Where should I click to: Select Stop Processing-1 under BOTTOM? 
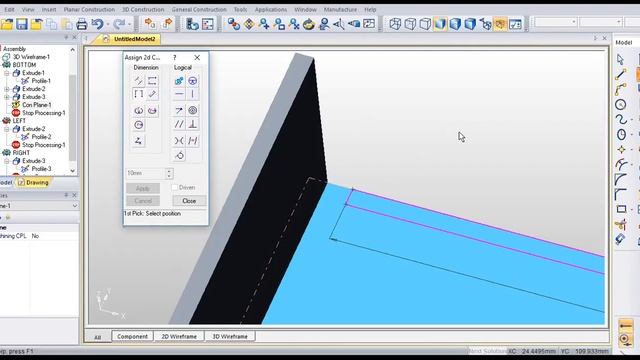point(43,113)
